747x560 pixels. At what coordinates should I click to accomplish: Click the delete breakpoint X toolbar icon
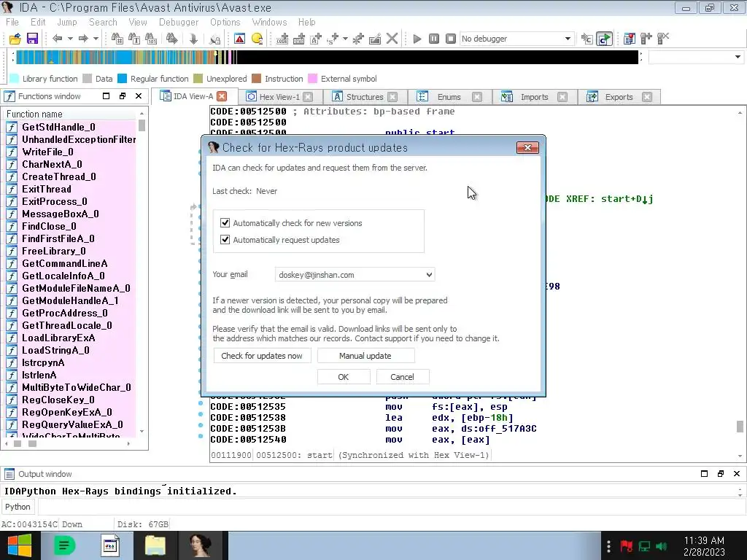tap(662, 39)
